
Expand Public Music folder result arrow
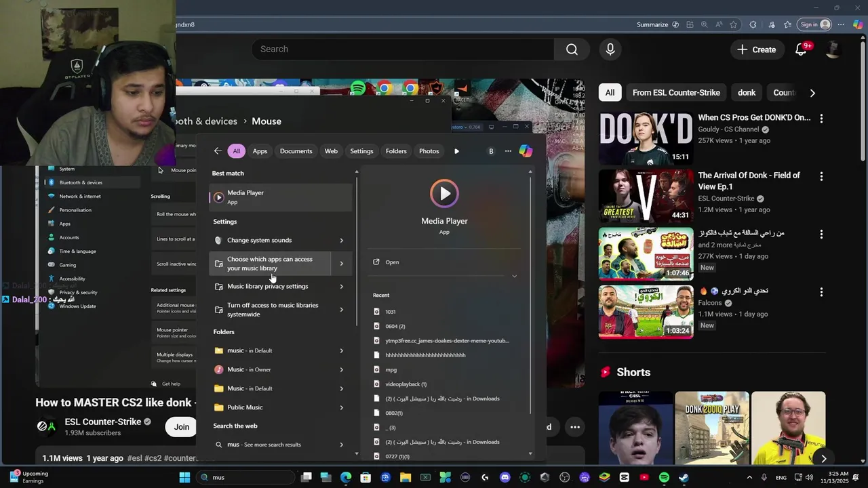pyautogui.click(x=341, y=407)
